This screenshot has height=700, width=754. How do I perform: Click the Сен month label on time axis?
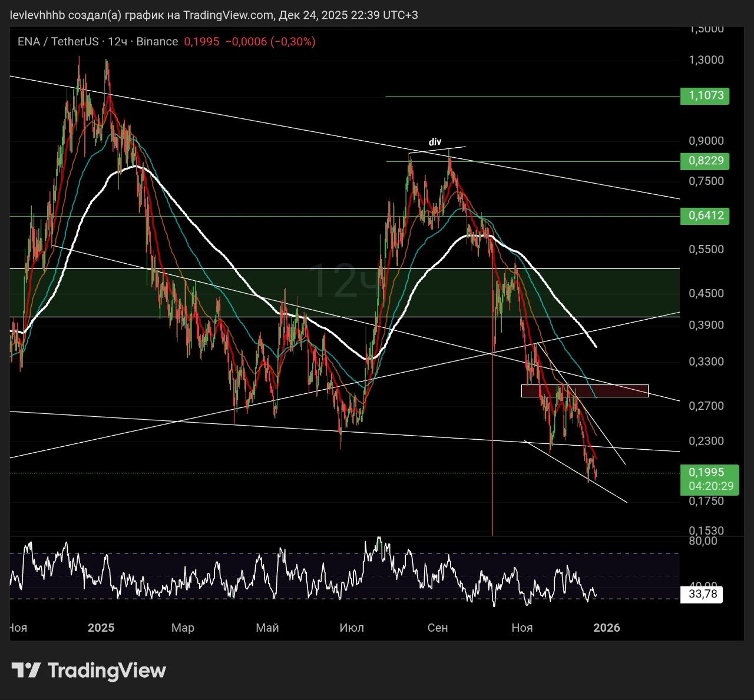pyautogui.click(x=437, y=628)
